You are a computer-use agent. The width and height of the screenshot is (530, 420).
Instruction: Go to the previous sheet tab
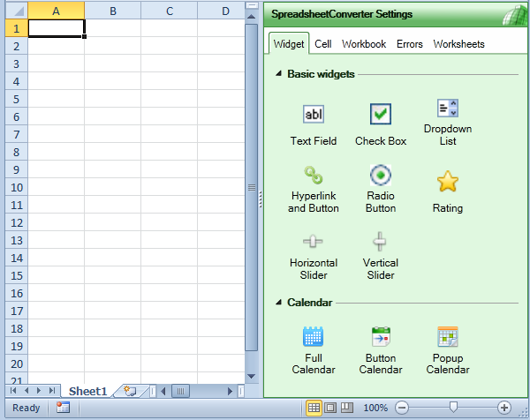pyautogui.click(x=26, y=391)
